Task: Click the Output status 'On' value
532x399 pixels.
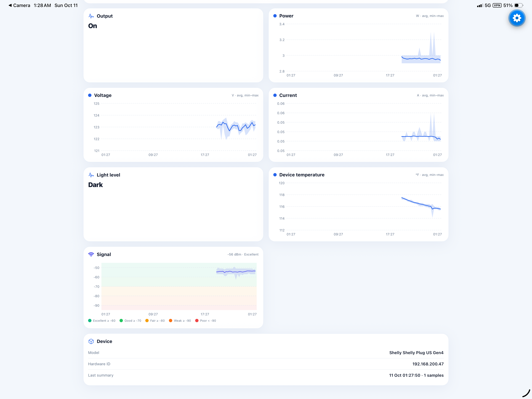Action: point(93,26)
